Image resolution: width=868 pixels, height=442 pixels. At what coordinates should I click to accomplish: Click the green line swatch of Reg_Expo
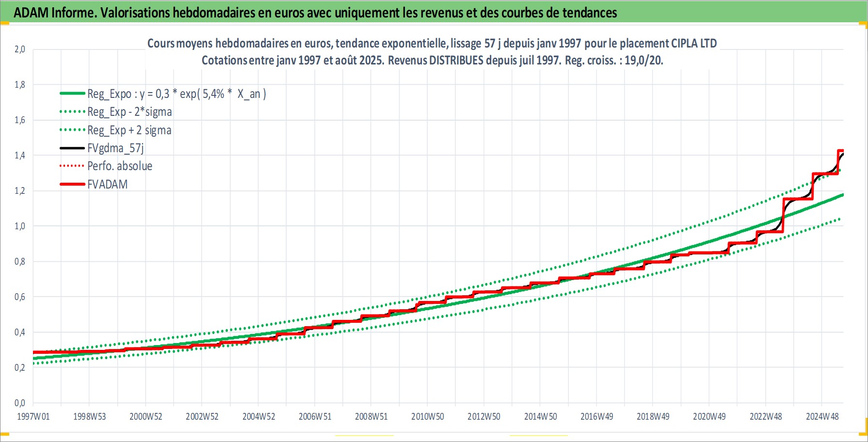72,94
